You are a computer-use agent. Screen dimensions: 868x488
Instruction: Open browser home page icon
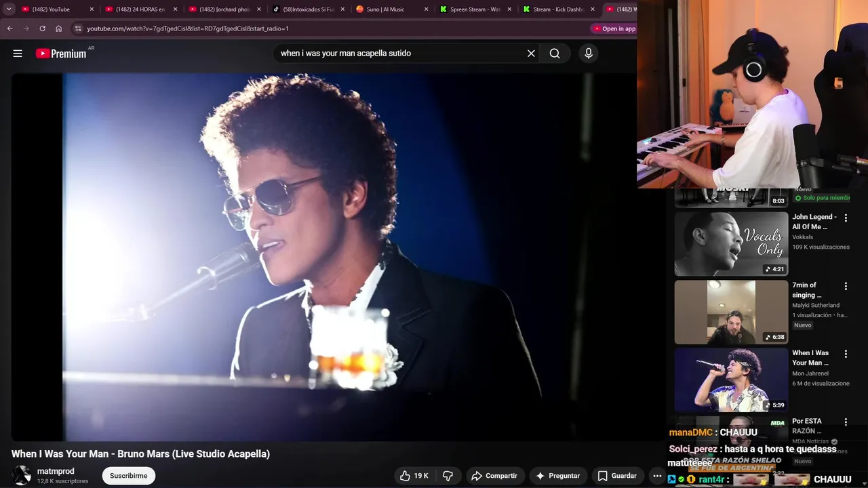[58, 28]
